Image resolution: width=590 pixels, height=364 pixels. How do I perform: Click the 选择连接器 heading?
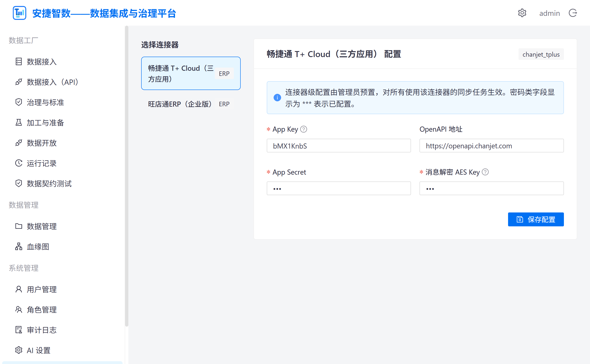point(160,45)
